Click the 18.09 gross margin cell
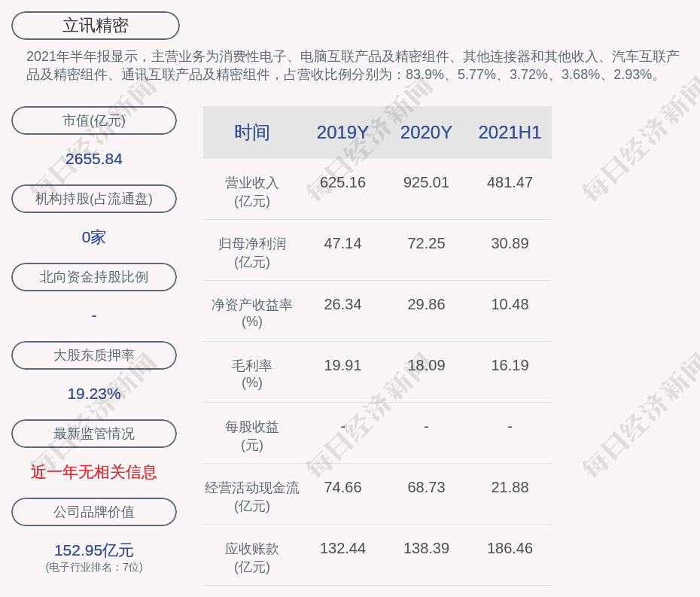 pyautogui.click(x=426, y=365)
